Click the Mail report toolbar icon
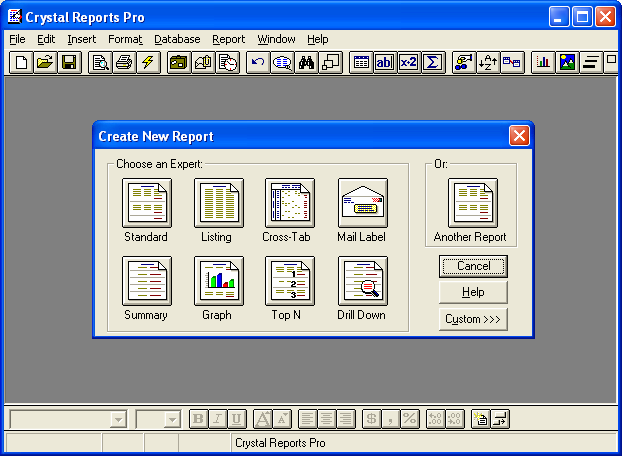 click(203, 63)
